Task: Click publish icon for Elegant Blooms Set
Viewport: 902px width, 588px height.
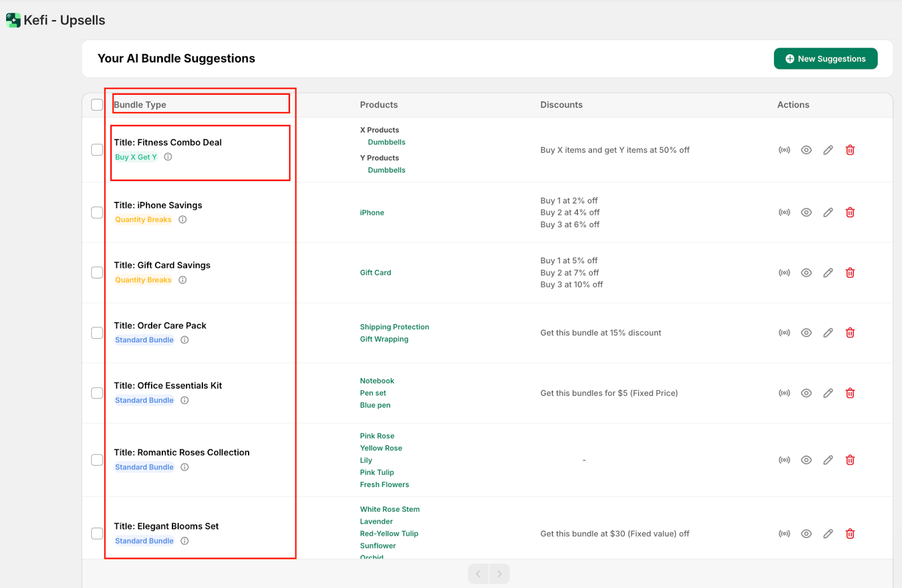Action: (784, 534)
